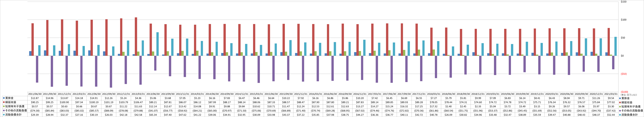Select the $89.93 cell
Screen dimensions: 644x117
coord(404,102)
